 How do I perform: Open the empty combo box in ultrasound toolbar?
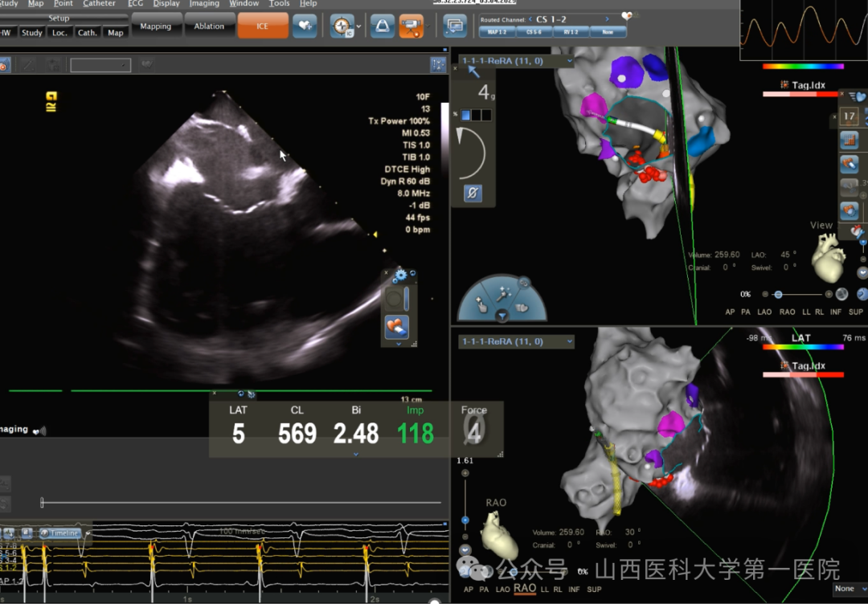[100, 65]
